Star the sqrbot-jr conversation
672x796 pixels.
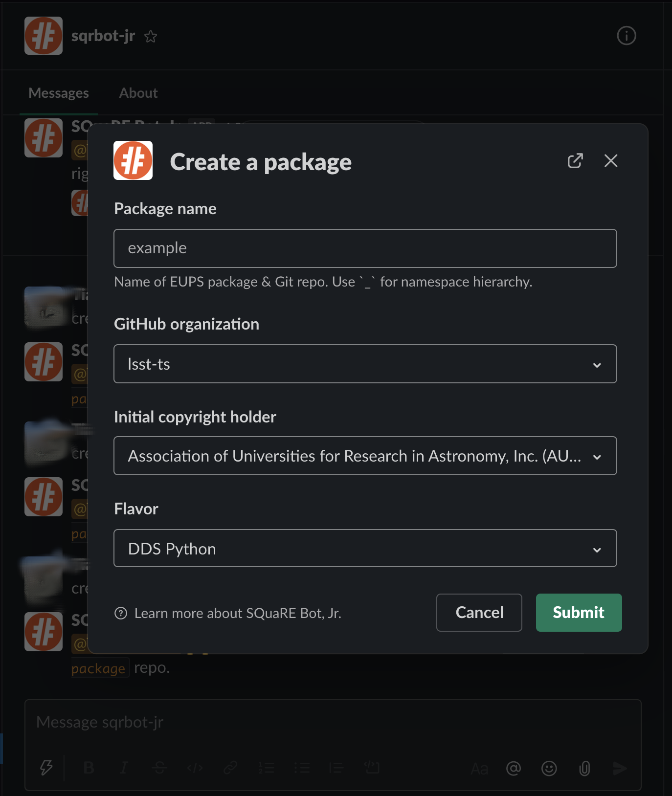tap(151, 36)
